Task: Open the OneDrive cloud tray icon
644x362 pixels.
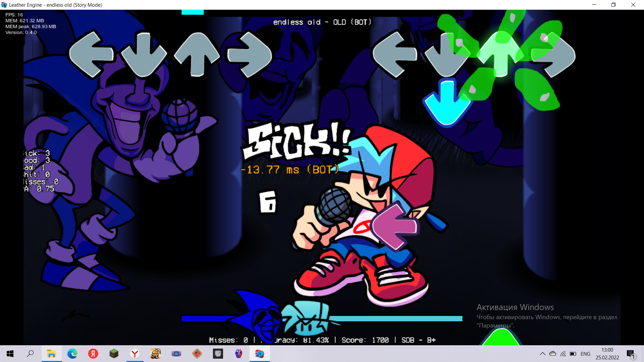Action: (x=553, y=354)
